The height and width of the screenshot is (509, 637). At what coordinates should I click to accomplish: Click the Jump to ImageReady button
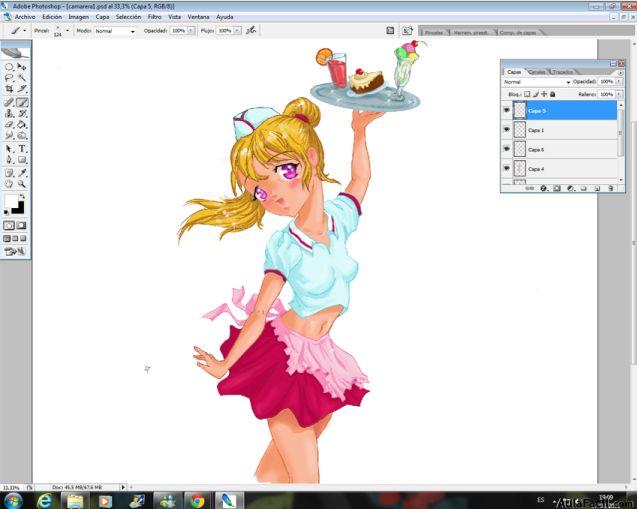click(x=15, y=252)
